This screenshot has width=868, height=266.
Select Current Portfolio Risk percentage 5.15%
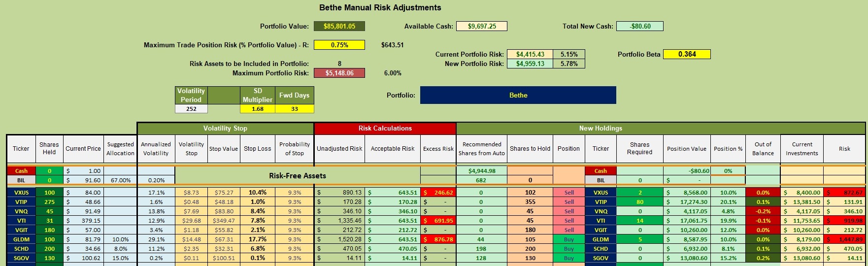click(569, 54)
